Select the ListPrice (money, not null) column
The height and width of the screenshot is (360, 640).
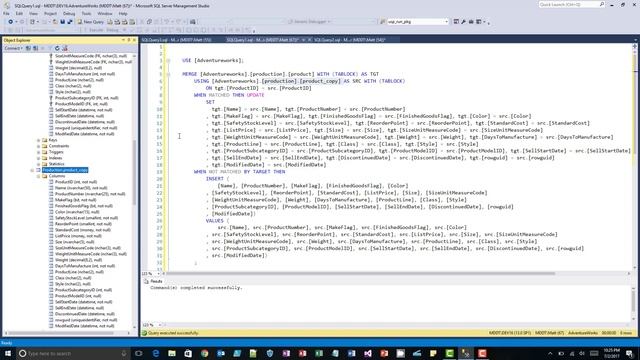78,236
